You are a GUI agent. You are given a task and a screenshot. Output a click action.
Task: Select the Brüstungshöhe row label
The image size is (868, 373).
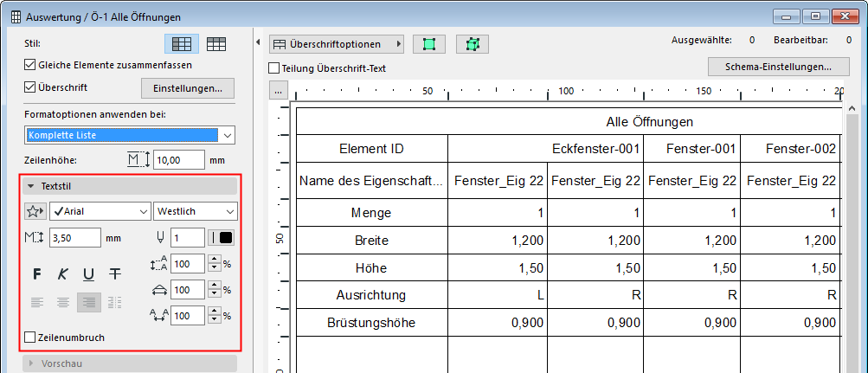[371, 322]
